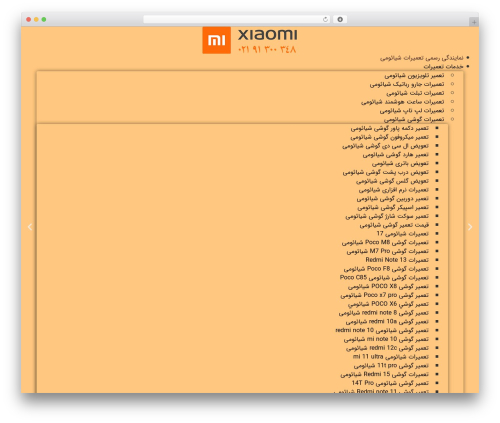Click the Poco C85 repair link

[x=384, y=278]
